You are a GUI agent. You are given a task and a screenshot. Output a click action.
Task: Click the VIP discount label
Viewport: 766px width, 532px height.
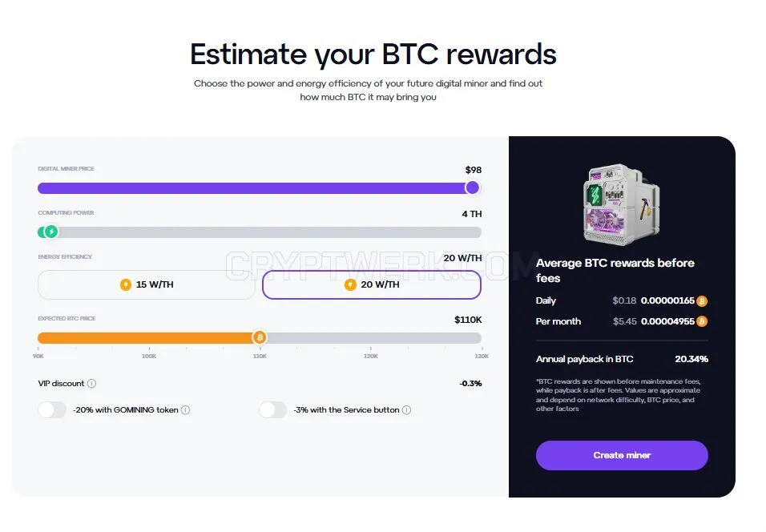coord(61,384)
